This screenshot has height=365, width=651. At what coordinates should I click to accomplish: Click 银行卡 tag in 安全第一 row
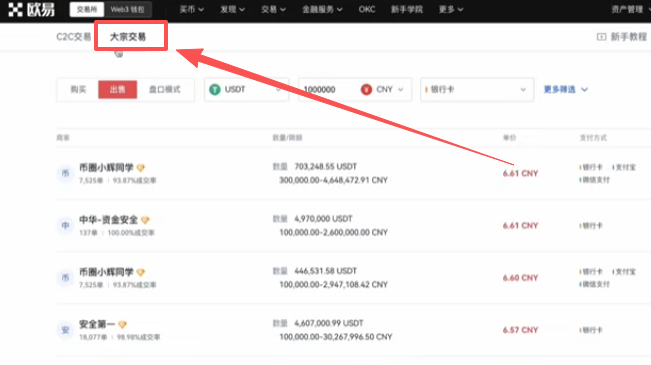pos(591,330)
